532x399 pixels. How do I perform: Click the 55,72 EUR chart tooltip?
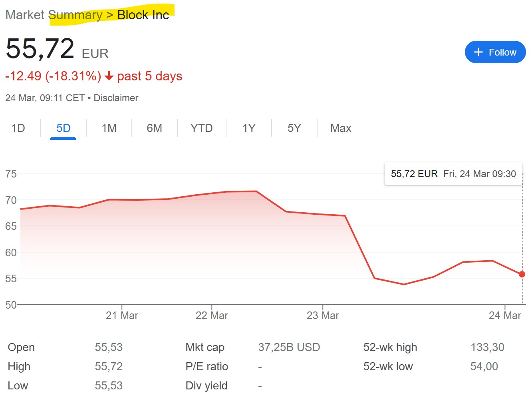[453, 174]
